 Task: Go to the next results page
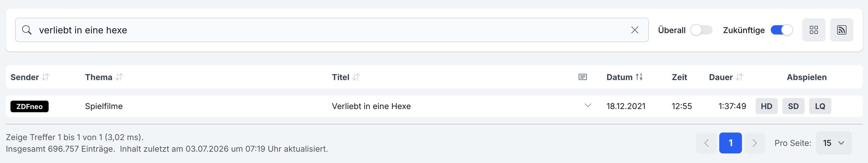tap(754, 143)
